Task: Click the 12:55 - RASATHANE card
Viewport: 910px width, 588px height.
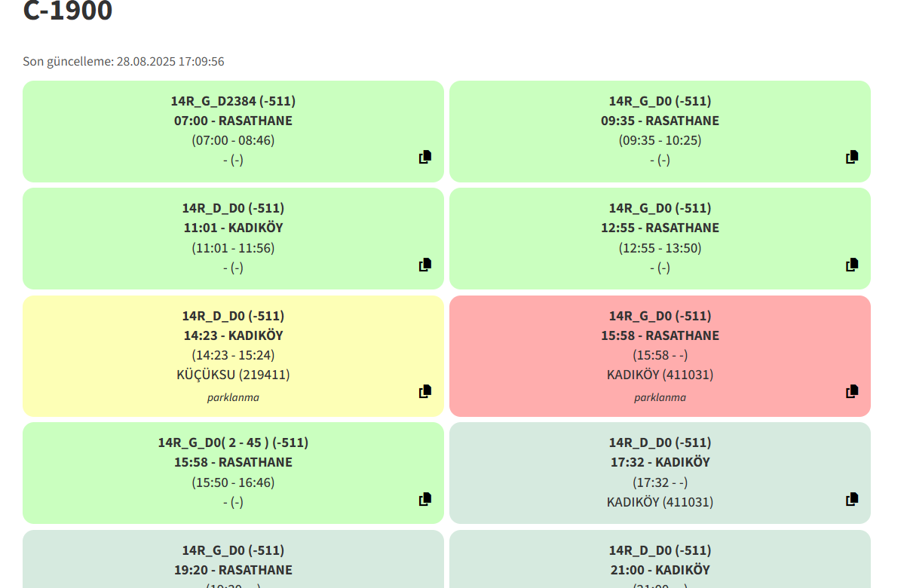Action: 660,238
